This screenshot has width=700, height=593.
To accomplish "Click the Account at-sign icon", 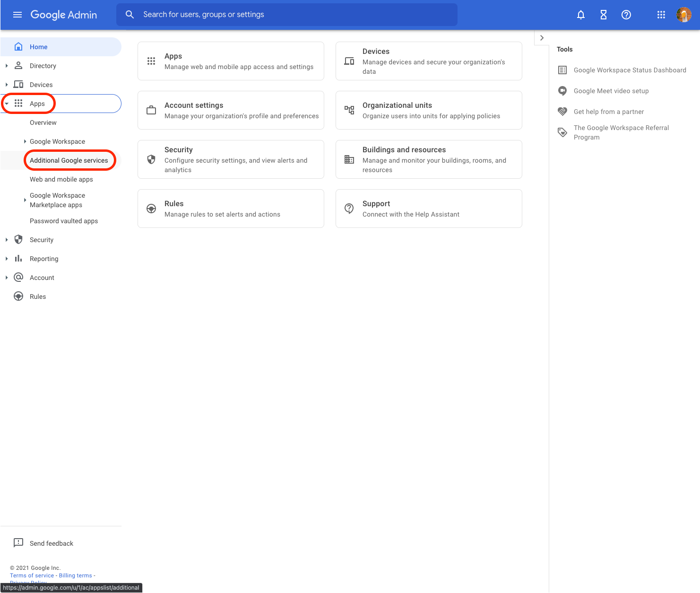I will [x=18, y=277].
